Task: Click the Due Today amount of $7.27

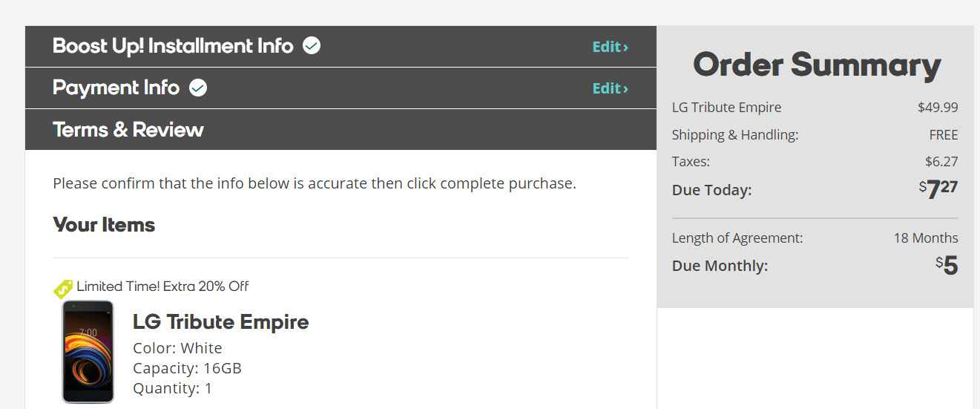Action: (x=938, y=189)
